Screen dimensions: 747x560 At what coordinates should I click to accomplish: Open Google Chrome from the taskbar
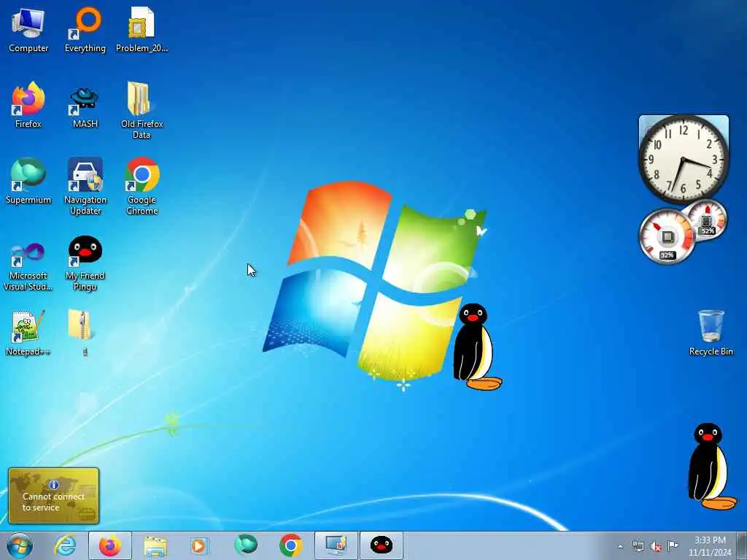[x=290, y=545]
